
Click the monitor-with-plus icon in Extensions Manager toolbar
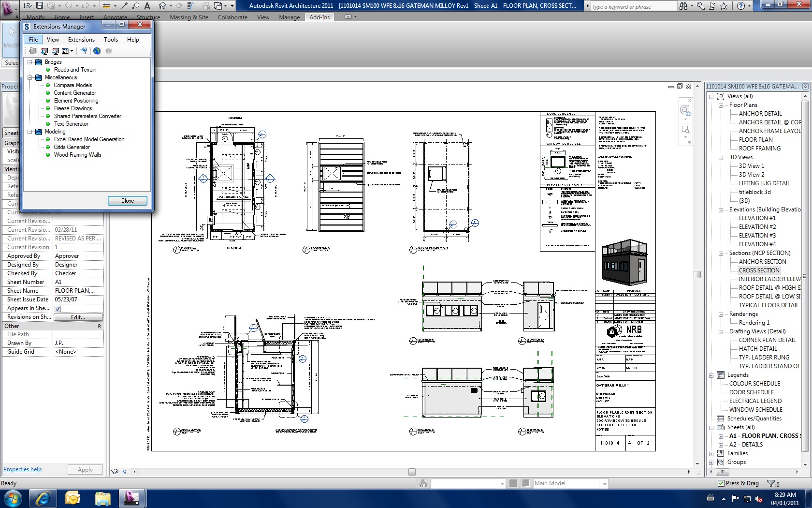44,51
